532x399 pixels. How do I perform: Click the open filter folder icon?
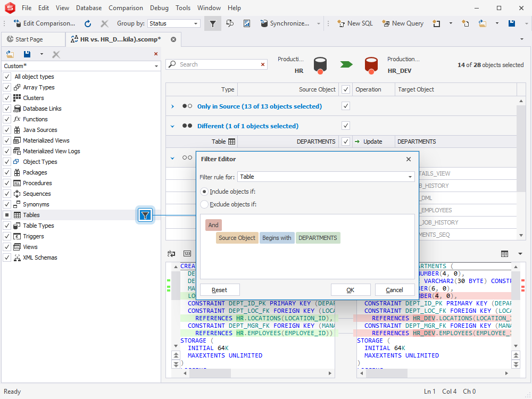coord(10,54)
